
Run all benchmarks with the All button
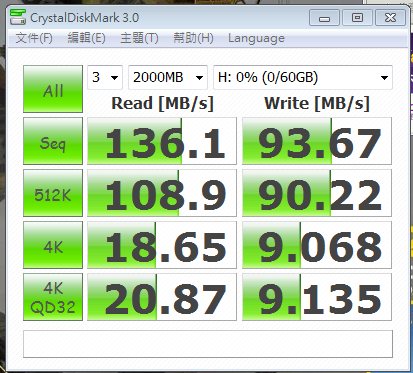[x=53, y=89]
